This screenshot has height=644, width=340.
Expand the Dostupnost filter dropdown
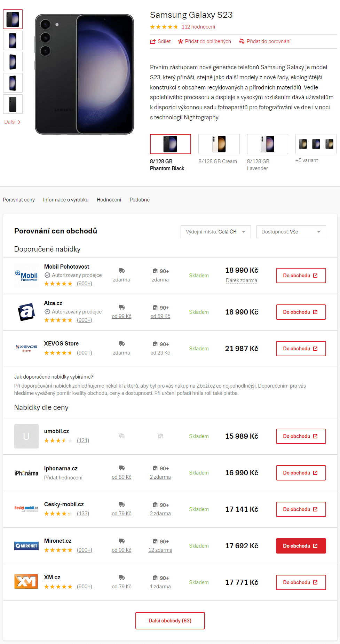291,232
